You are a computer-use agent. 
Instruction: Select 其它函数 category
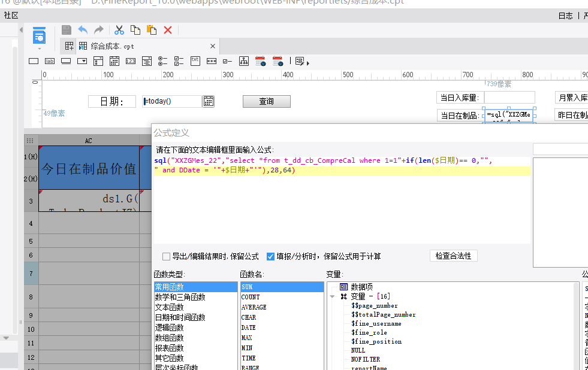tap(196, 357)
